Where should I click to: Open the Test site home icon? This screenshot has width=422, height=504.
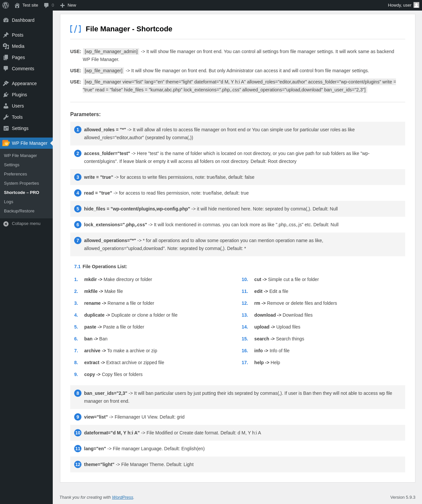[x=17, y=5]
